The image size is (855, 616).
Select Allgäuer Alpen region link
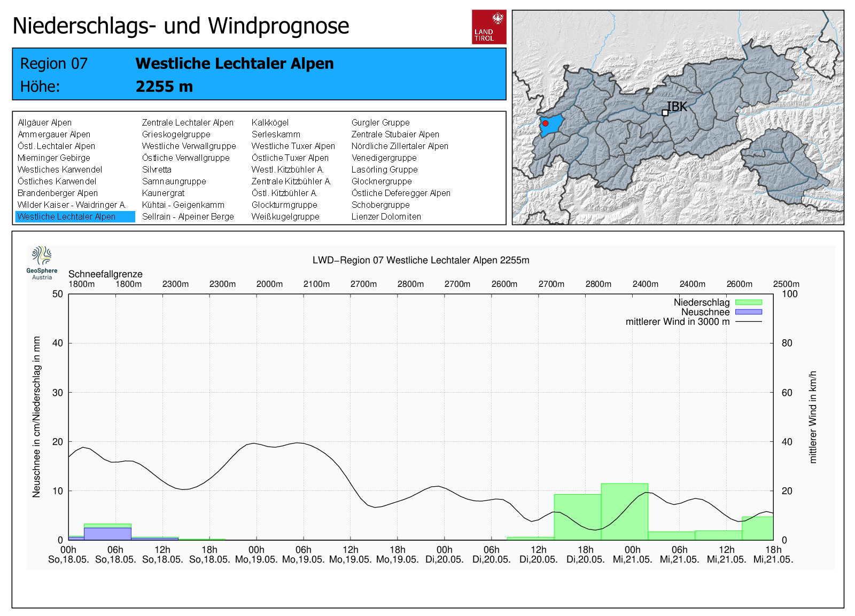coord(44,123)
